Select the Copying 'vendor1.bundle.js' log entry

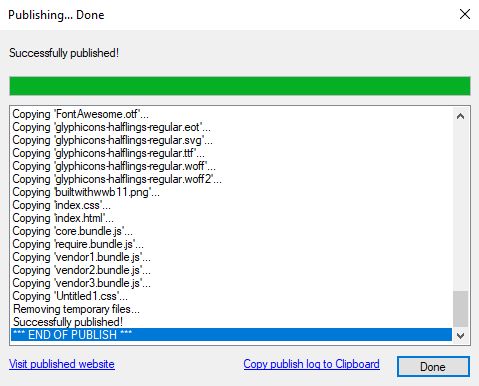pos(231,257)
